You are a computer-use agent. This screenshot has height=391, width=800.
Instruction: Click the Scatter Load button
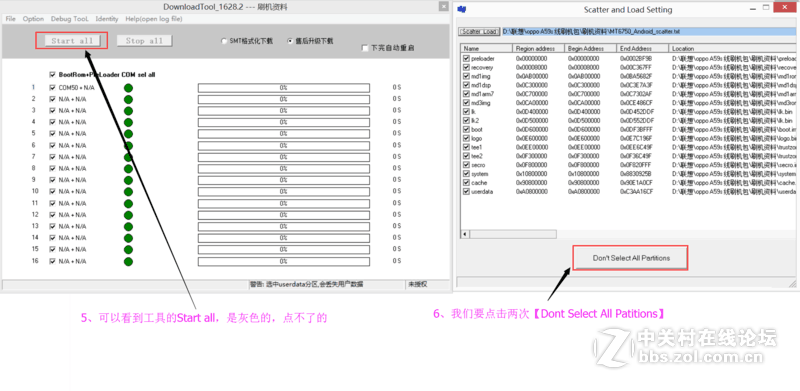click(x=479, y=32)
